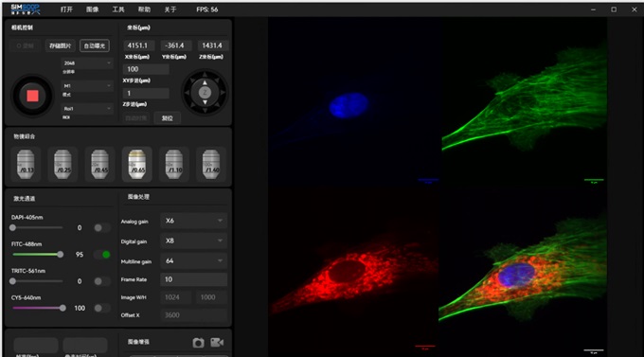This screenshot has width=644, height=357.
Task: Open the Analog gain X6 dropdown
Action: 193,221
